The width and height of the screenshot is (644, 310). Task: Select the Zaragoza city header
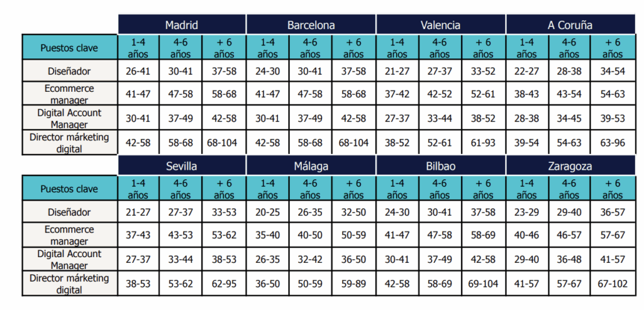point(570,167)
